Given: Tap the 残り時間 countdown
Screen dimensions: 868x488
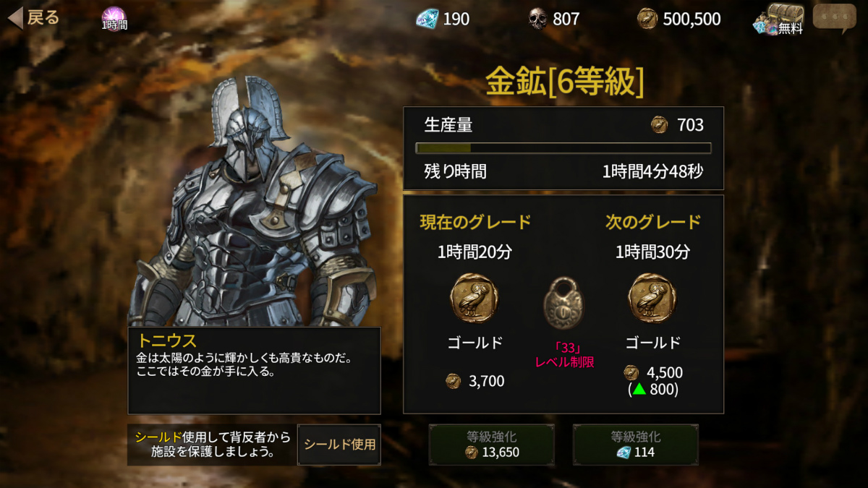Looking at the screenshot, I should pyautogui.click(x=652, y=171).
